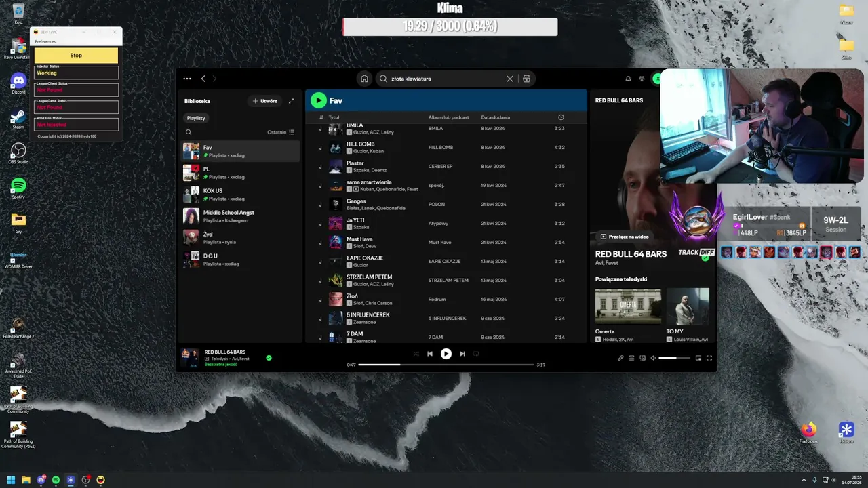Select the 'same zmartwienia' track
Image resolution: width=868 pixels, height=488 pixels.
click(446, 185)
